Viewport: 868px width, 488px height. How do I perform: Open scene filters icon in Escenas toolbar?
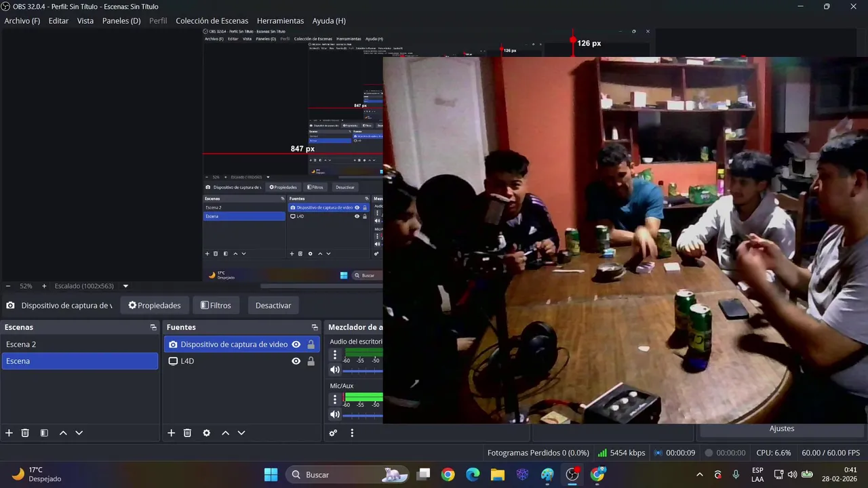[x=44, y=433]
